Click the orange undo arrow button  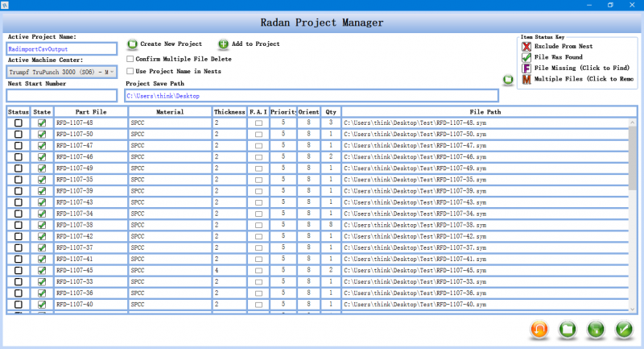[x=540, y=330]
